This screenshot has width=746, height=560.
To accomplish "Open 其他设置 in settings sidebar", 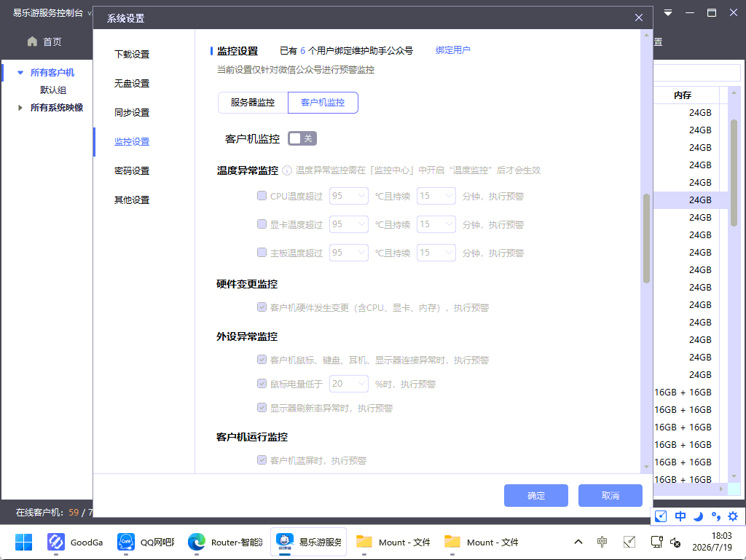I will [132, 200].
